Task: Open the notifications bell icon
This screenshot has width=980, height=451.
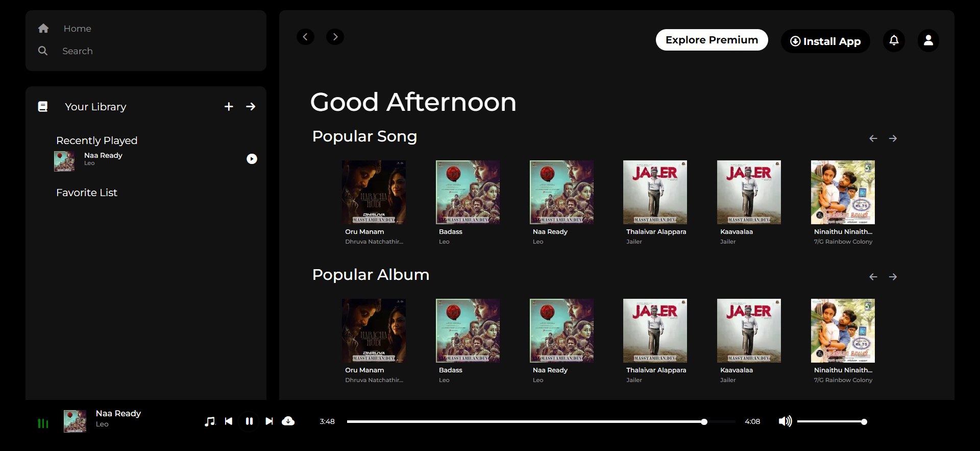Action: 894,40
